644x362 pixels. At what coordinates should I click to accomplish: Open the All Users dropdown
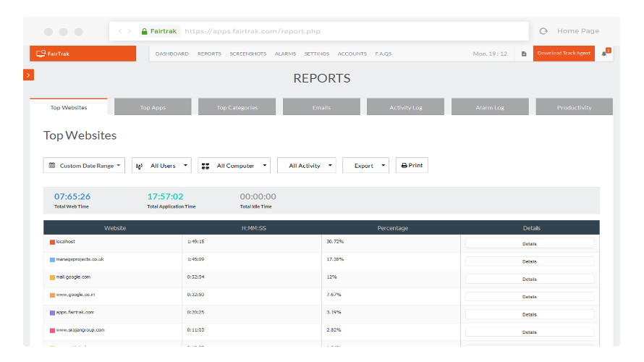point(161,165)
